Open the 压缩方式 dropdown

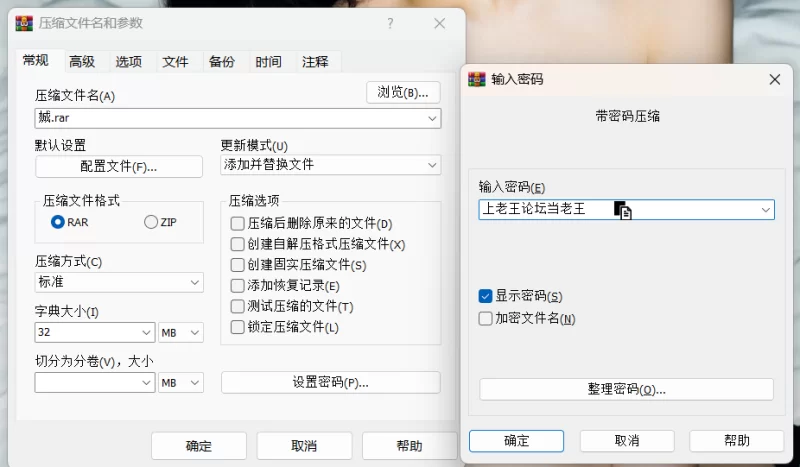pyautogui.click(x=119, y=282)
